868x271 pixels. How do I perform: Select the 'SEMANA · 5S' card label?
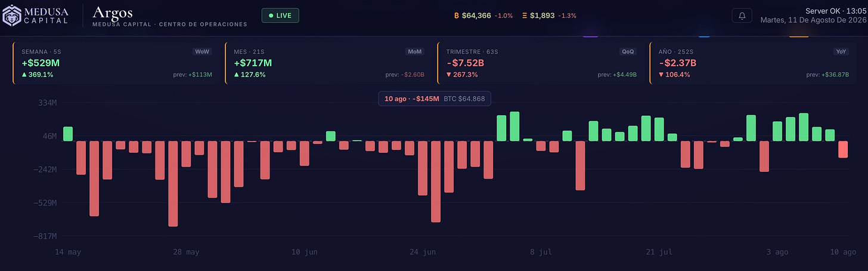[x=41, y=52]
